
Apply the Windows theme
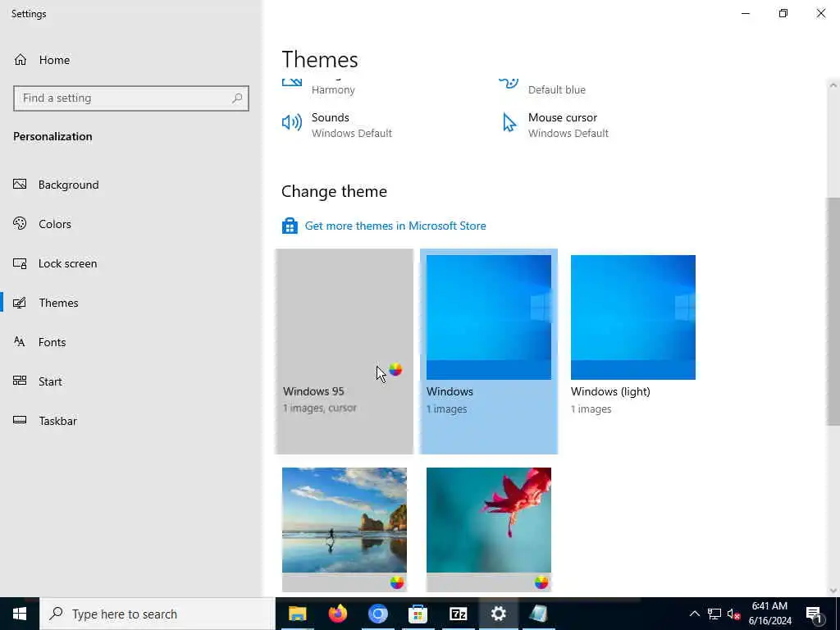click(x=489, y=351)
